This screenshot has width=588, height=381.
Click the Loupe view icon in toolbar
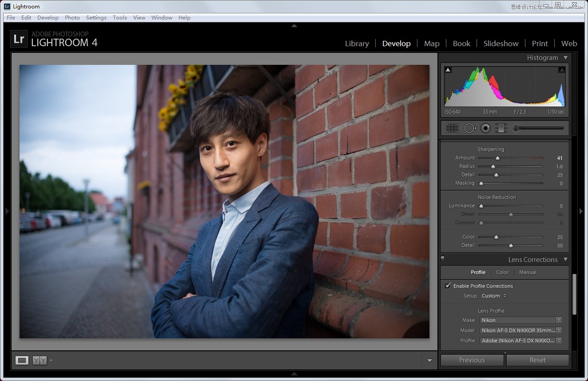click(21, 360)
